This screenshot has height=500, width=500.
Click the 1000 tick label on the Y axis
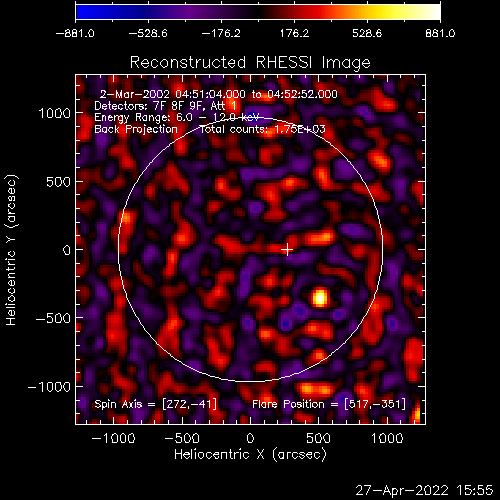[55, 113]
